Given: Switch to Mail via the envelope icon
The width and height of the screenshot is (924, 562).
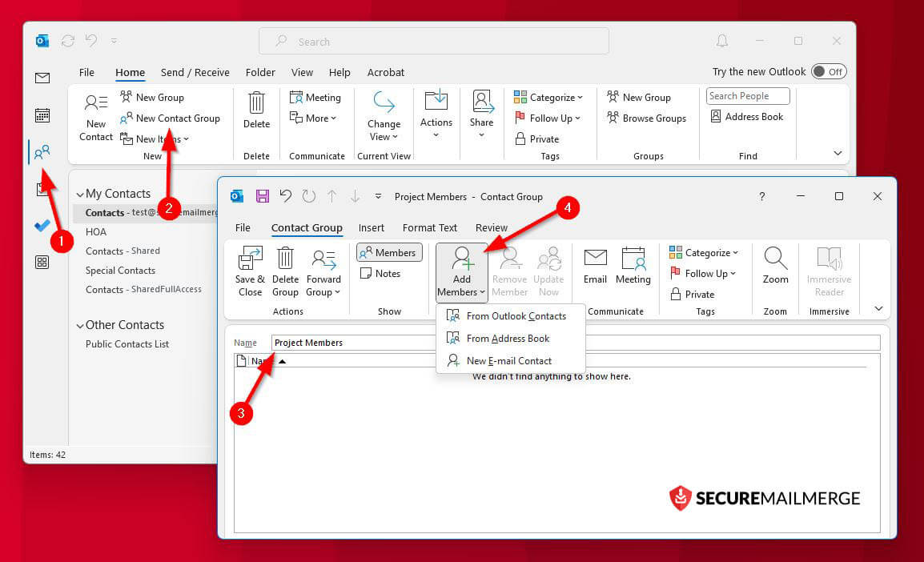Looking at the screenshot, I should tap(42, 78).
